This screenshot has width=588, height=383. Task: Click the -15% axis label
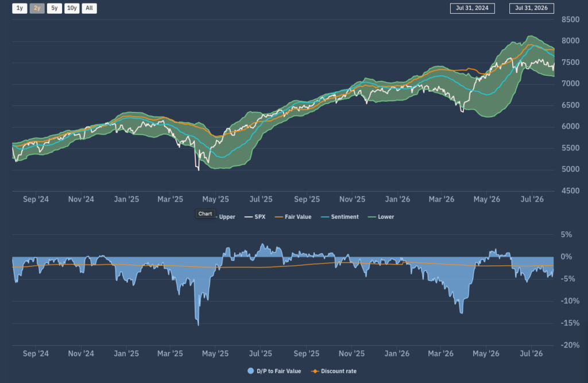570,323
